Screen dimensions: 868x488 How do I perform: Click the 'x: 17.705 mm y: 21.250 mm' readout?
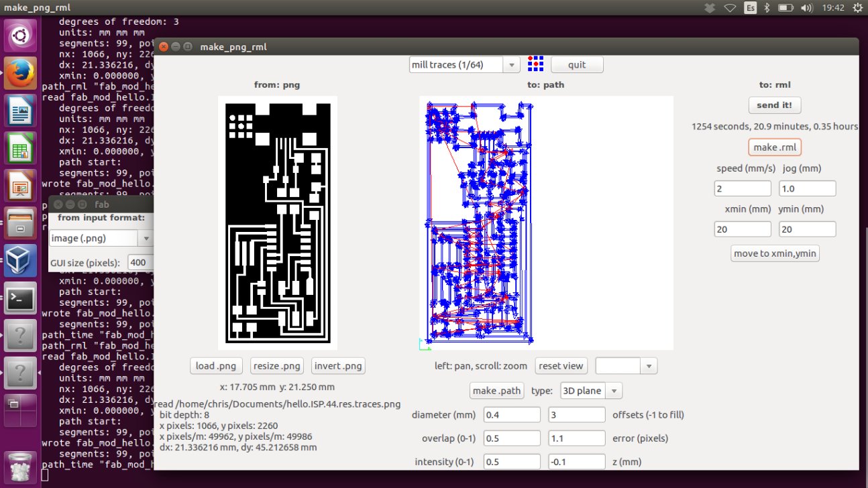point(277,387)
